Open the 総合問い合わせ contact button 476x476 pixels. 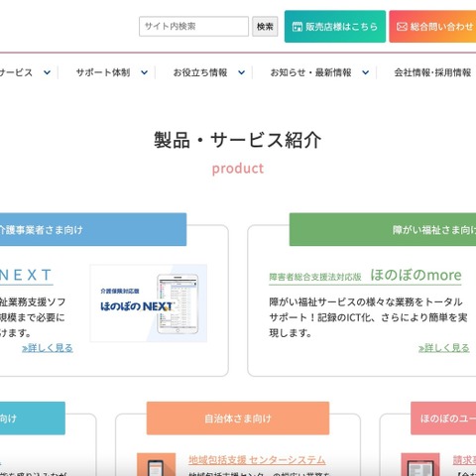coord(432,27)
